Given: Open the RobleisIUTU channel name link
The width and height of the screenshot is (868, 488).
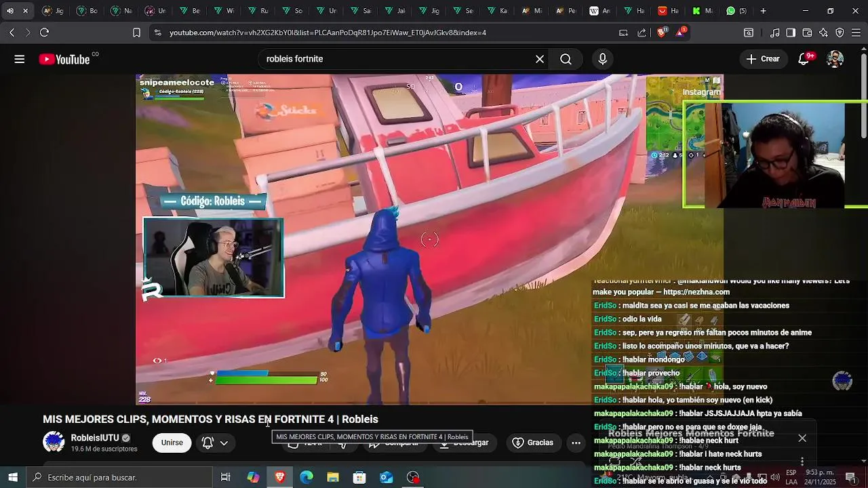Looking at the screenshot, I should pyautogui.click(x=95, y=438).
